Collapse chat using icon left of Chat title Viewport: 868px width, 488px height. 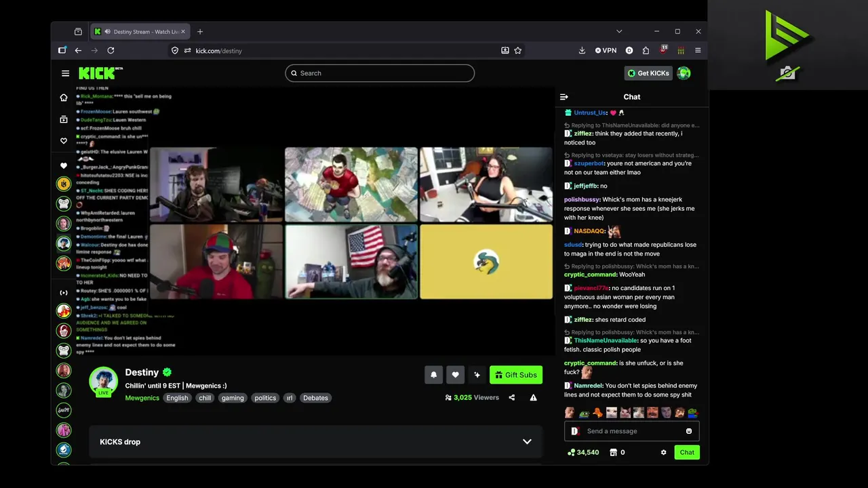tap(564, 97)
